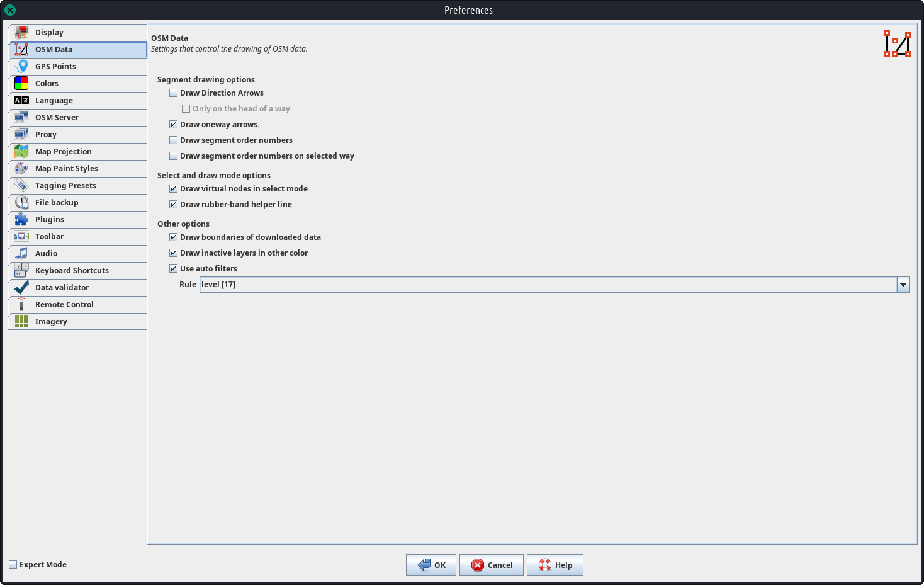924x585 pixels.
Task: Click the Toolbar icon in sidebar
Action: [21, 236]
